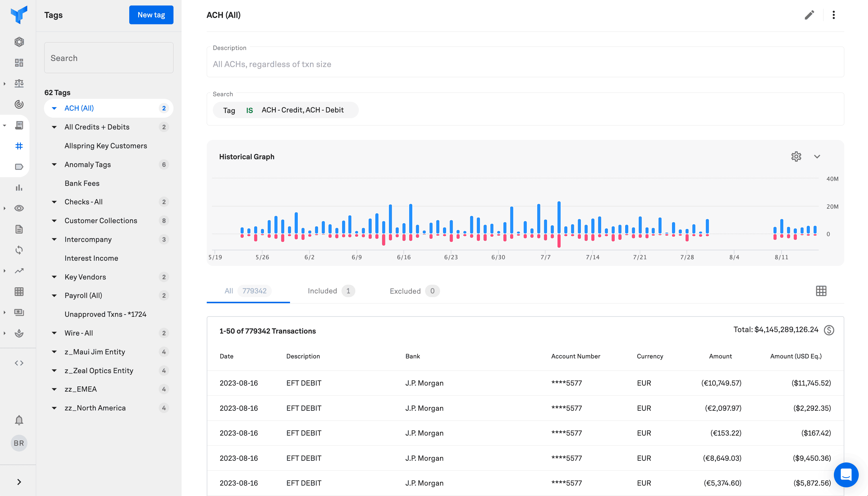
Task: Open the three-dot more options menu
Action: (x=833, y=15)
